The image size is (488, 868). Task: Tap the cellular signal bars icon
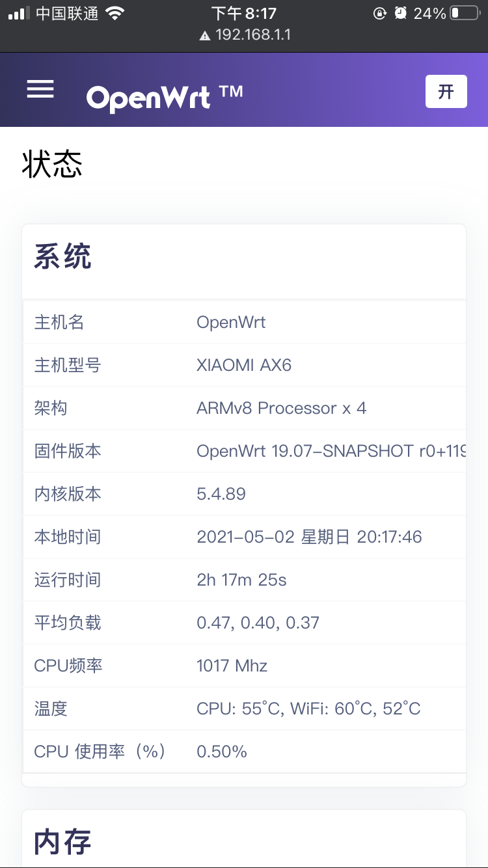point(20,13)
